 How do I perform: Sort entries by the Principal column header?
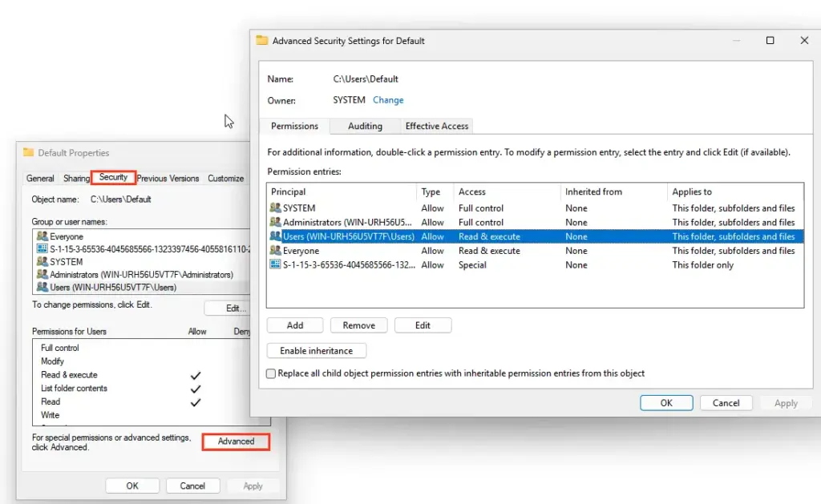click(x=289, y=192)
